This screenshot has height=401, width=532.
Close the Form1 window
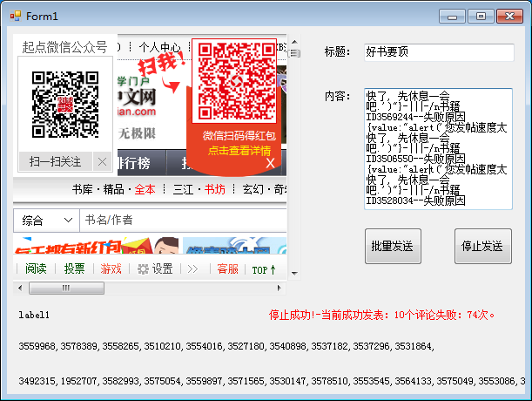pyautogui.click(x=509, y=16)
